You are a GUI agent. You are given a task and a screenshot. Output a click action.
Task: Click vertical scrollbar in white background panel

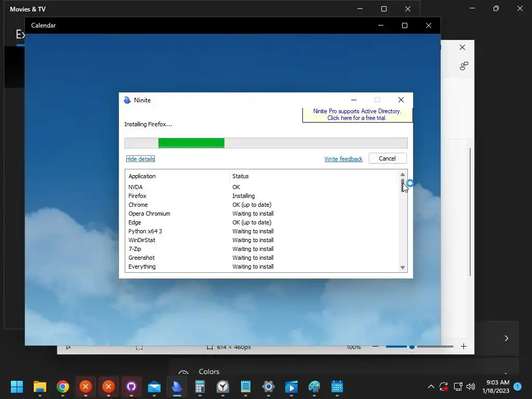pos(470,212)
